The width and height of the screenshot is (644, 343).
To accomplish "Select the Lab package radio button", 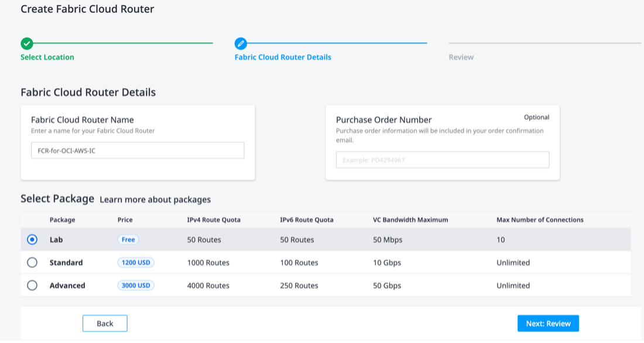I will click(32, 239).
